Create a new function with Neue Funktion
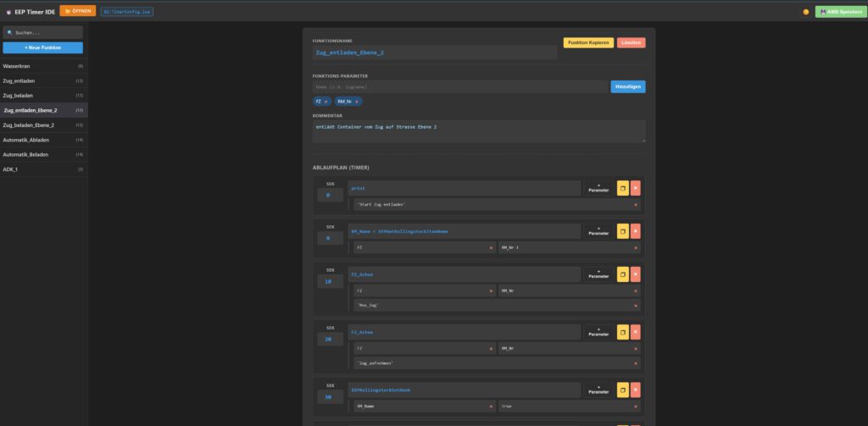Viewport: 868px width, 426px height. (x=42, y=47)
